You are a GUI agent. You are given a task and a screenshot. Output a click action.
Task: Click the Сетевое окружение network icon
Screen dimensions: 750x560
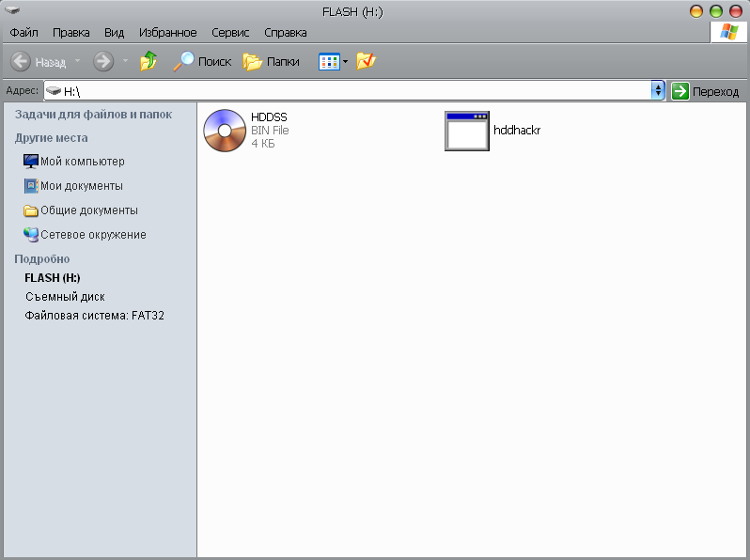click(x=31, y=234)
